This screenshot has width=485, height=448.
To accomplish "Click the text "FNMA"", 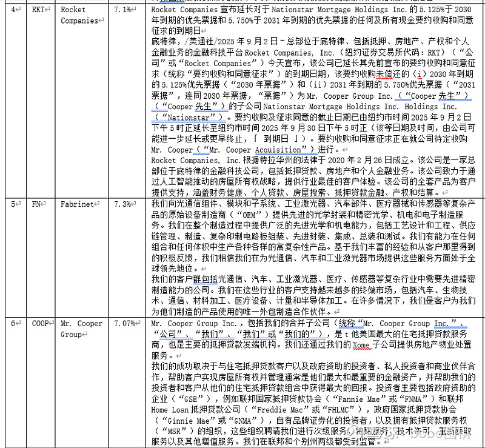I will pyautogui.click(x=413, y=399).
